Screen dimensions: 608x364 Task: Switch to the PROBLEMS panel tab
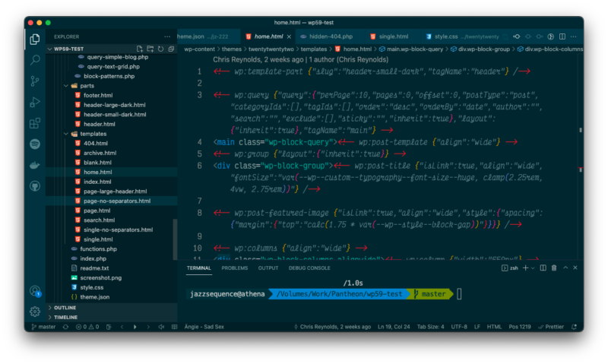234,268
